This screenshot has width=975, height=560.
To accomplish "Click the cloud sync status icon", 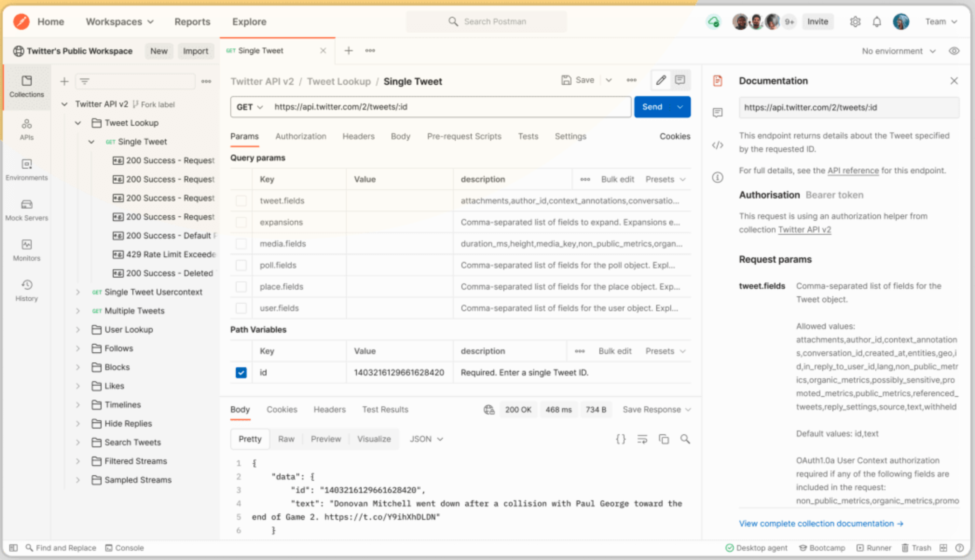I will (713, 21).
